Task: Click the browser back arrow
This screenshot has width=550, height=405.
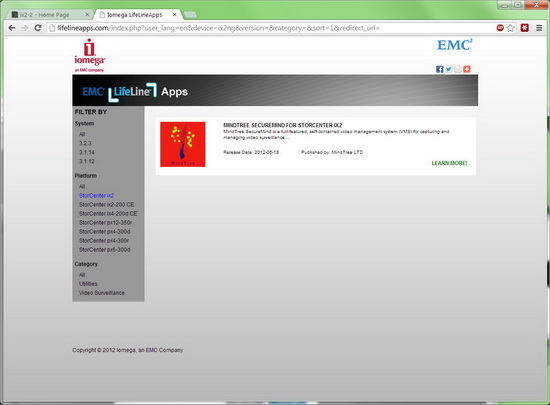Action: (x=12, y=28)
